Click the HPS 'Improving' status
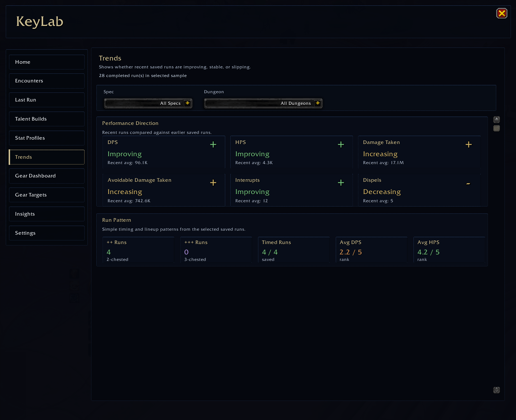Image resolution: width=516 pixels, height=420 pixels. click(252, 154)
